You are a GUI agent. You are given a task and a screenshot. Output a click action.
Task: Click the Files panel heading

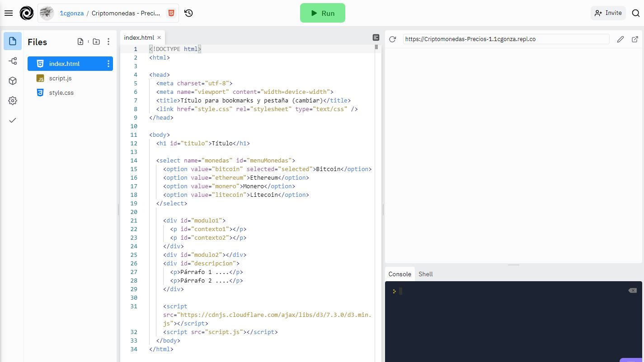coord(37,42)
